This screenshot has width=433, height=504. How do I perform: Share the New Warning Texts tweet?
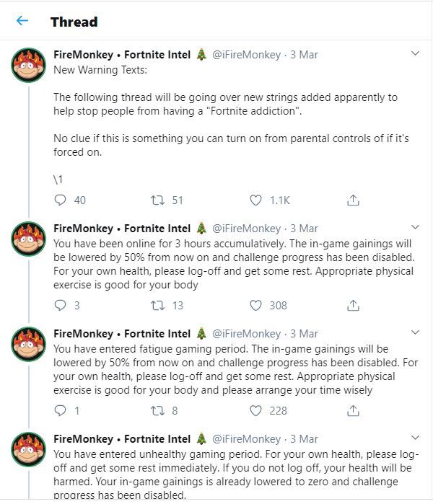(353, 200)
